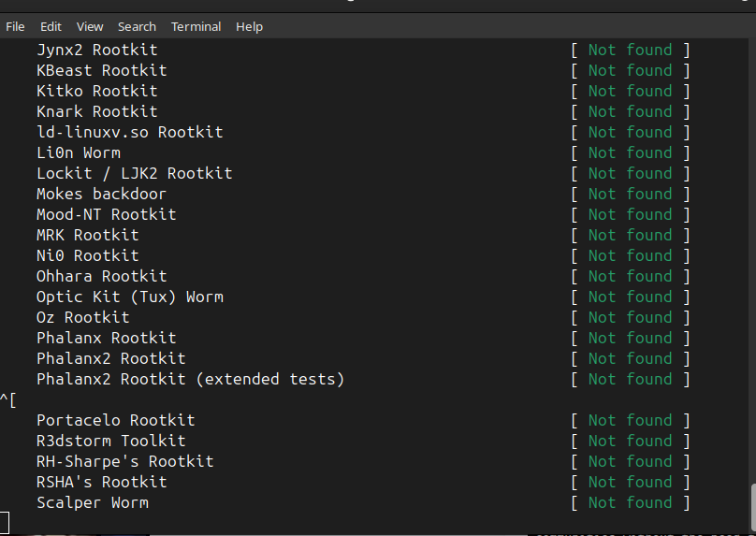
Task: Click the terminal cursor block at prompt
Action: [4, 523]
